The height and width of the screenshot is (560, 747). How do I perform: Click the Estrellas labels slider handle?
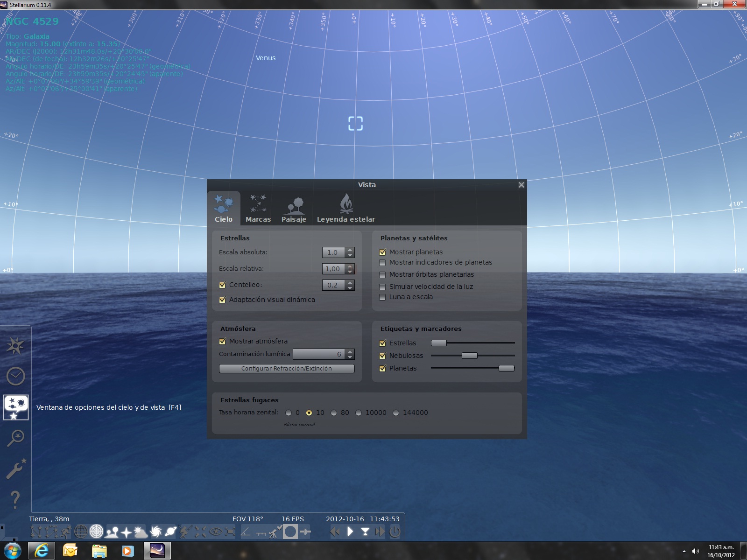pyautogui.click(x=438, y=343)
